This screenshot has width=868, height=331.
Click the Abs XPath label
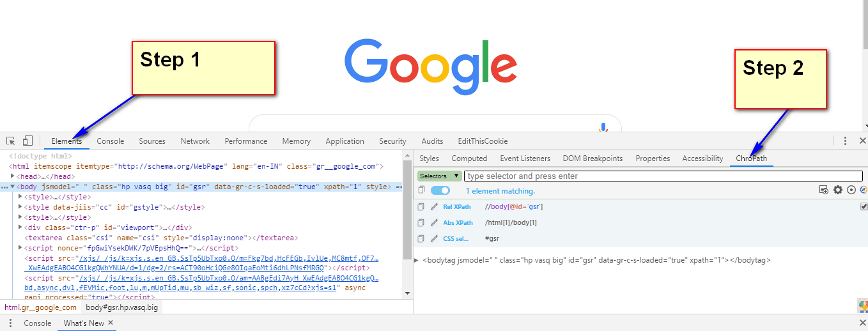click(x=458, y=222)
